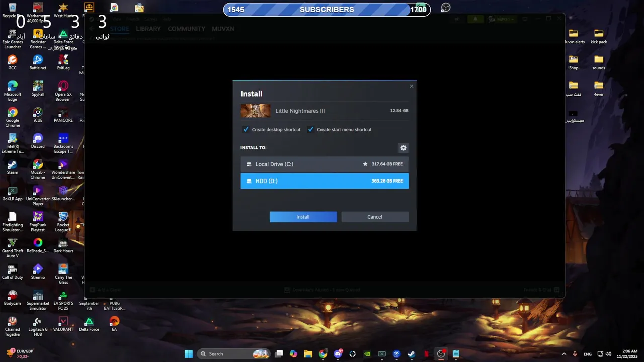The width and height of the screenshot is (644, 362).
Task: Open iCUE desktop shortcut
Action: pos(38,115)
